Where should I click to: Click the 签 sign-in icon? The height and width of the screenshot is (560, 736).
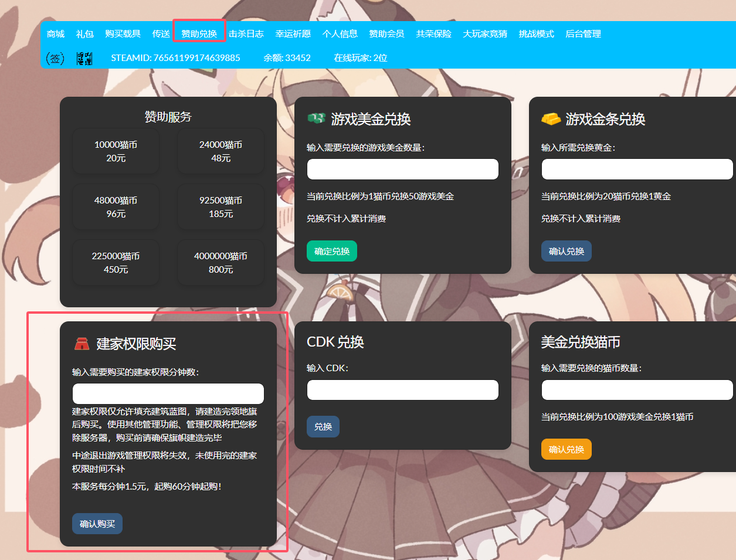point(55,58)
